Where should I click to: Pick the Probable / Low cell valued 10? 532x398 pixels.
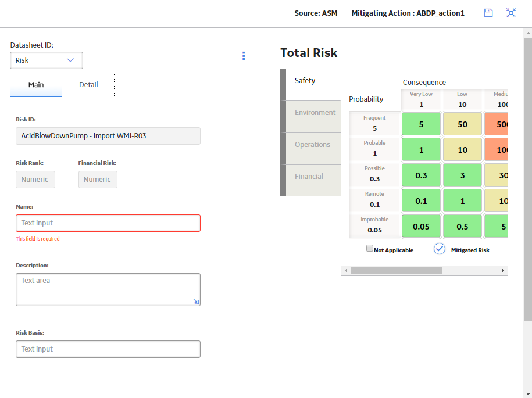[462, 149]
